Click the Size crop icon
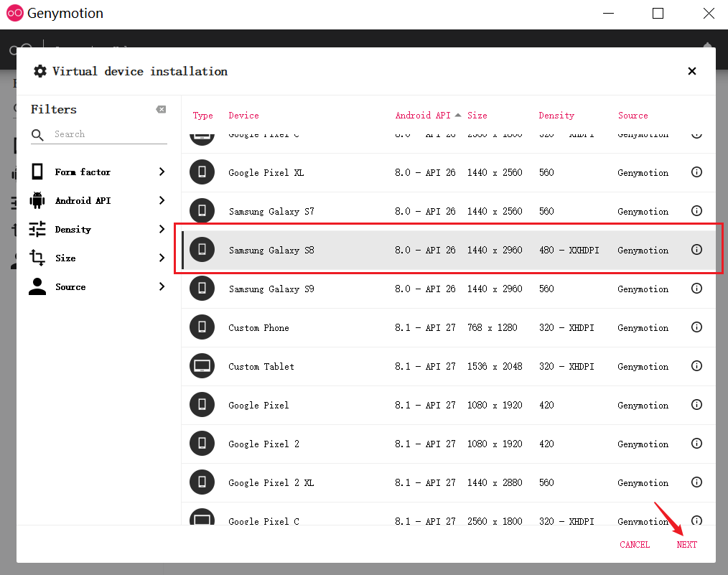Image resolution: width=728 pixels, height=575 pixels. click(37, 258)
